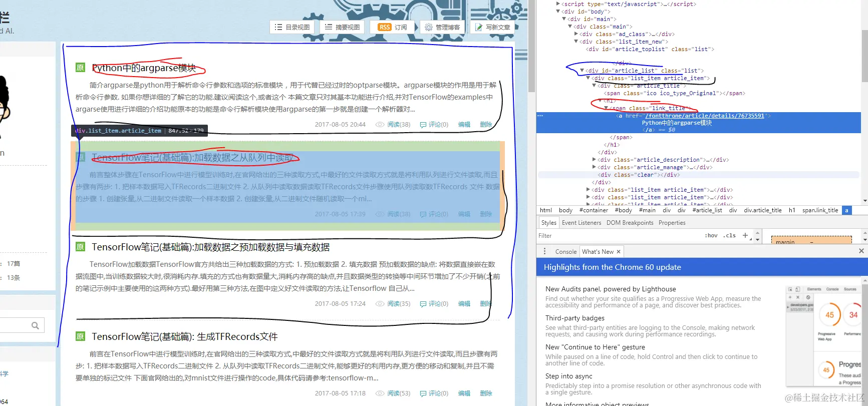
Task: Select the span class="ico ico_type_Original" row
Action: [674, 93]
